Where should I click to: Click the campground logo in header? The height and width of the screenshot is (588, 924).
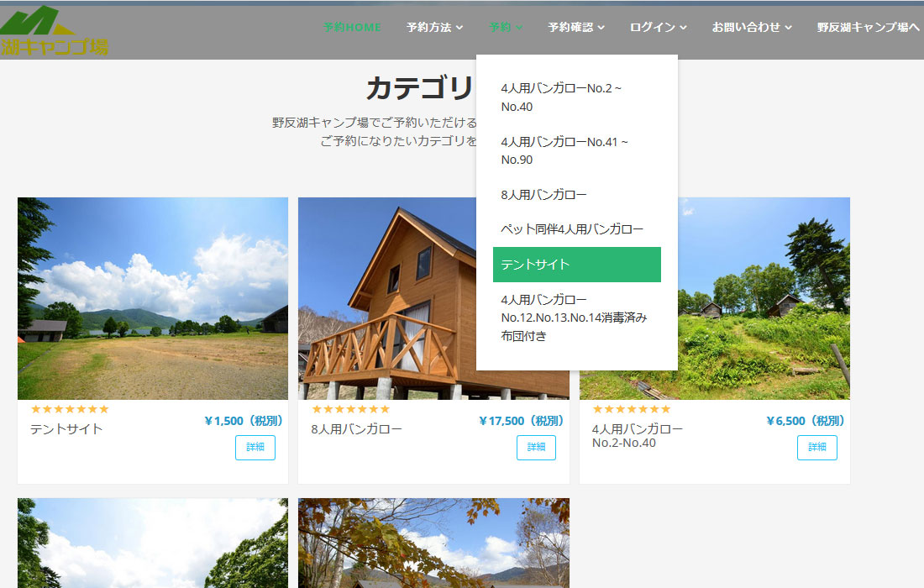[53, 32]
